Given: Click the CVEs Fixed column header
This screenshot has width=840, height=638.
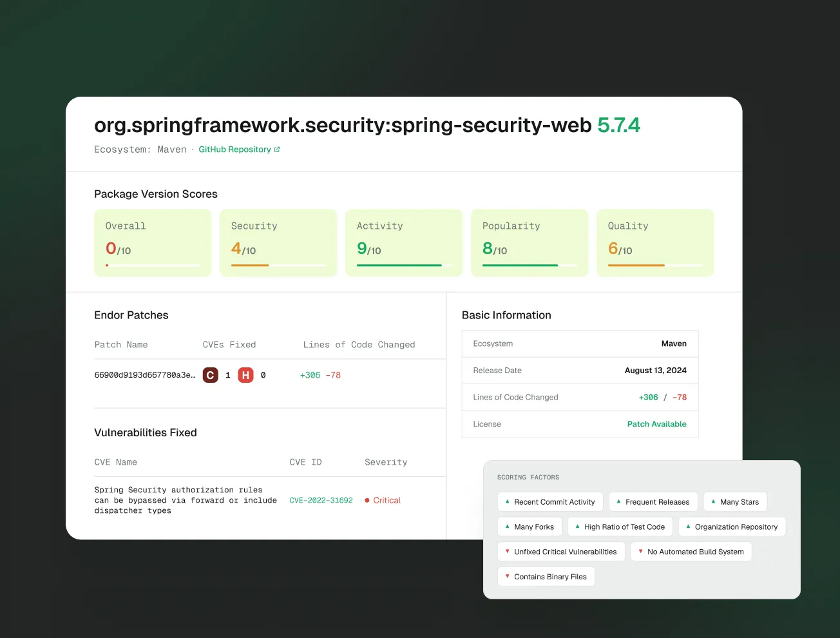Looking at the screenshot, I should pyautogui.click(x=229, y=345).
